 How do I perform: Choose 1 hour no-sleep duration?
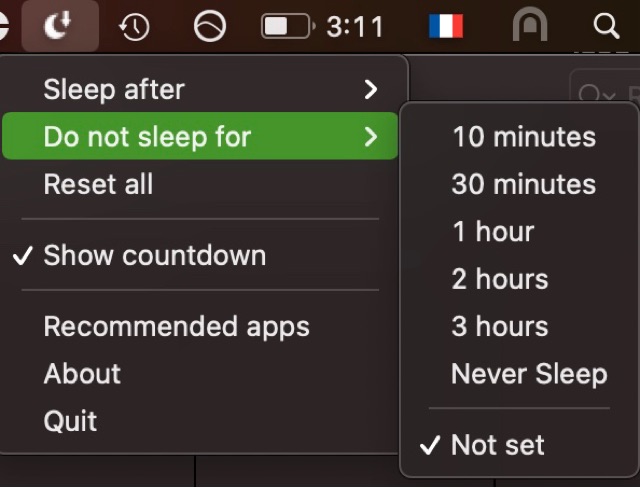(x=493, y=232)
